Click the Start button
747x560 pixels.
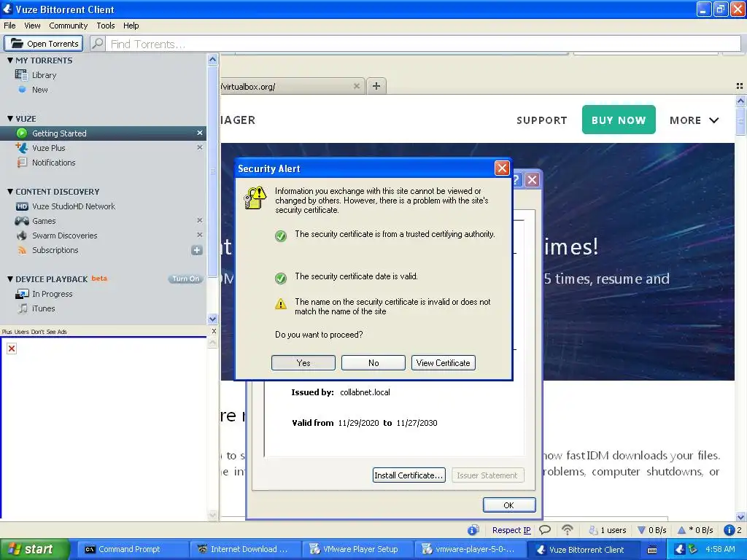pos(34,549)
